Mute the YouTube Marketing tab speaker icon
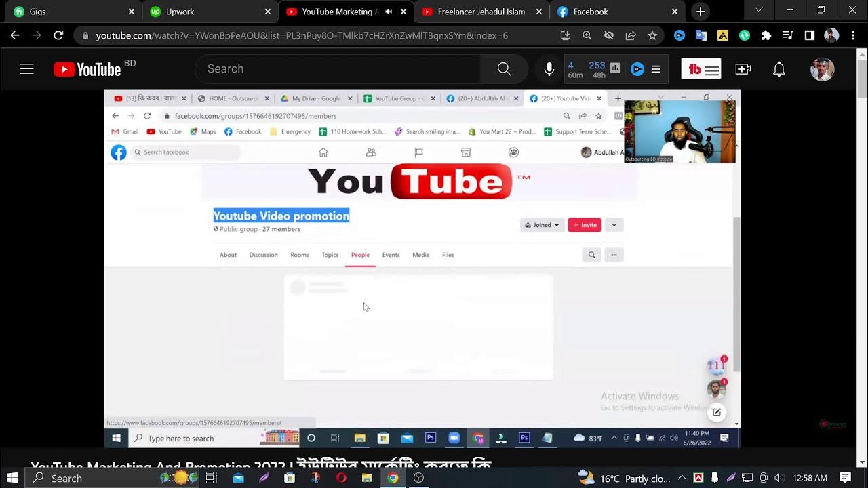This screenshot has height=488, width=868. tap(389, 12)
